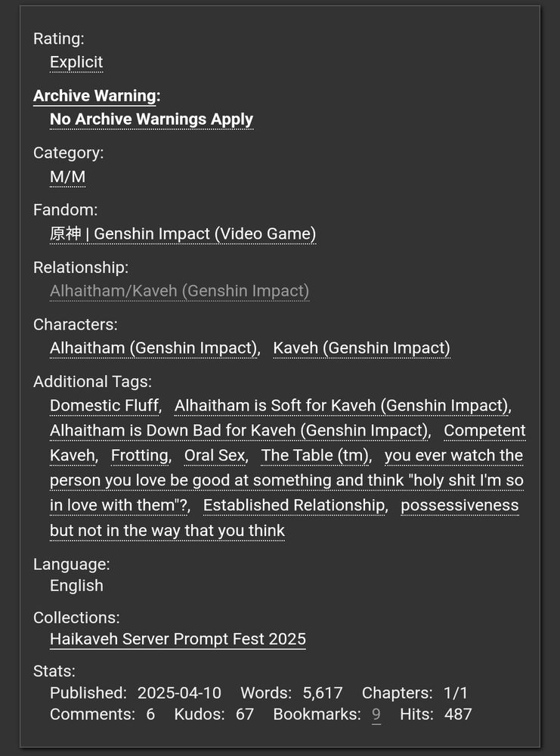Open the Established Relationship tag
The height and width of the screenshot is (756, 560).
(x=294, y=505)
